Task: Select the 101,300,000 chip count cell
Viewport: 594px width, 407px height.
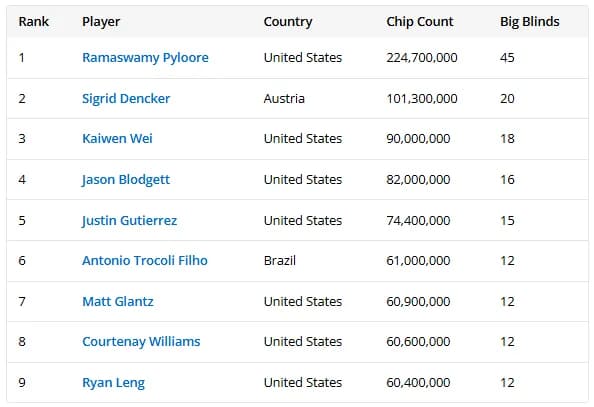Action: click(x=422, y=99)
